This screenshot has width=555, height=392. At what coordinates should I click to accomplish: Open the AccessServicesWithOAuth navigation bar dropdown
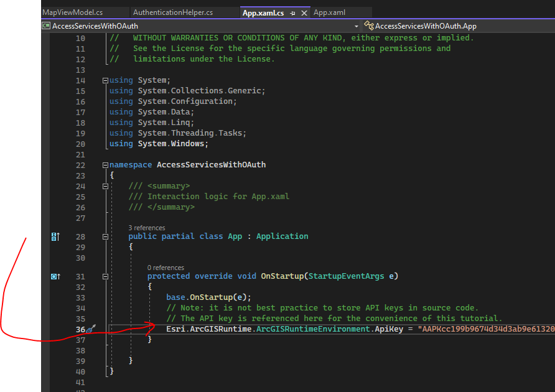tap(357, 26)
